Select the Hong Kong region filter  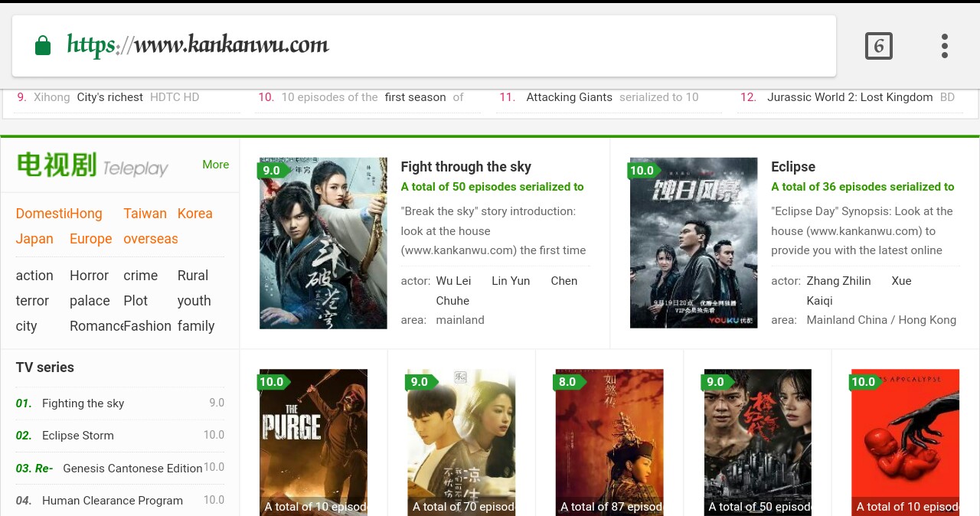pos(86,214)
